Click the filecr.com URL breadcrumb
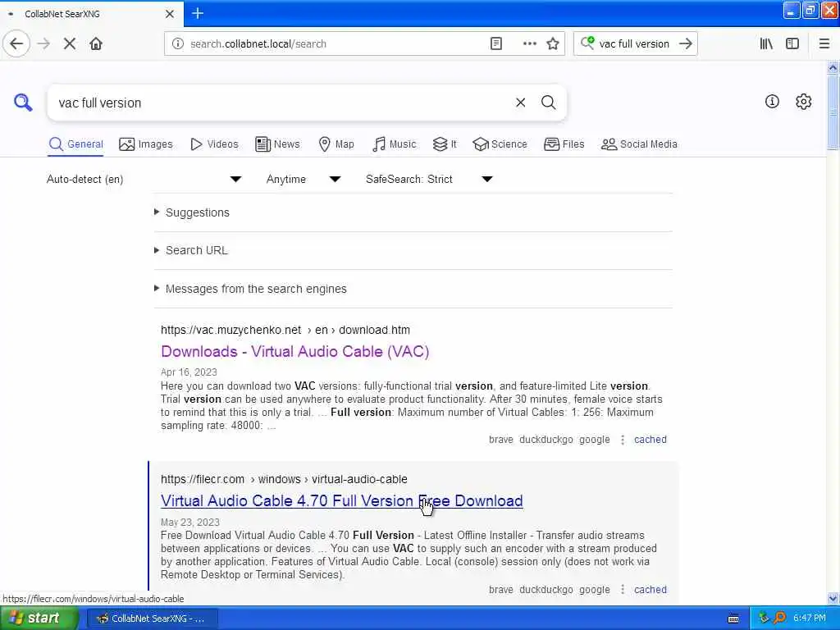Image resolution: width=840 pixels, height=630 pixels. tap(284, 479)
